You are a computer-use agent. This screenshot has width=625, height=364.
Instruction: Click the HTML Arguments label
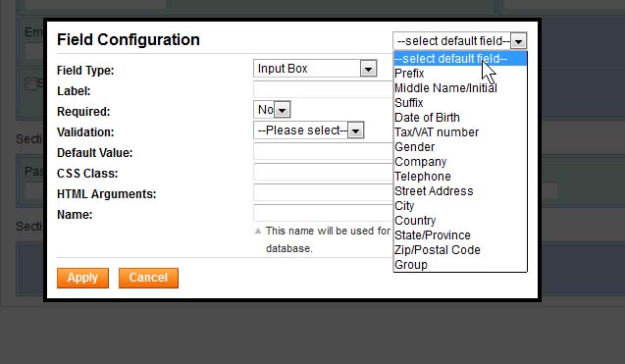[x=106, y=194]
